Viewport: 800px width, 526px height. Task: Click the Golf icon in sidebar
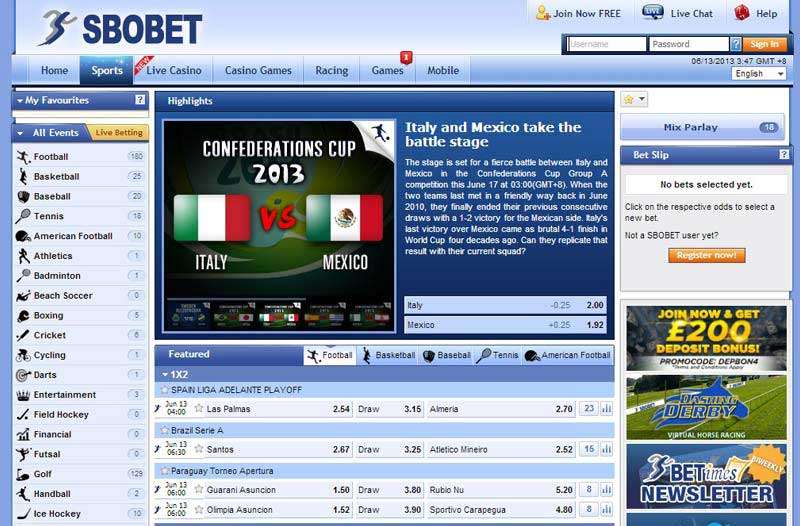[x=23, y=474]
